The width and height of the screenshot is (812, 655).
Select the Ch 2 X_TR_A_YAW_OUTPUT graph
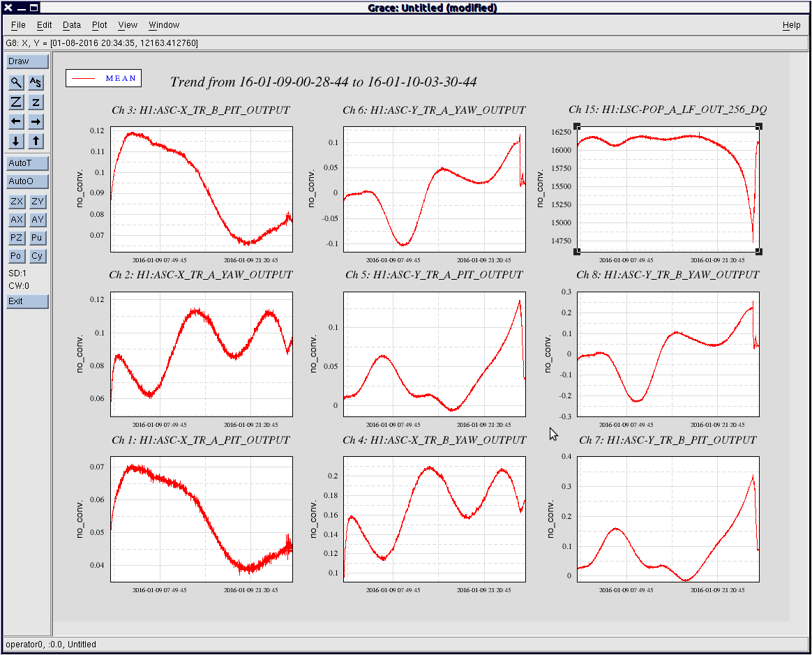click(x=202, y=354)
